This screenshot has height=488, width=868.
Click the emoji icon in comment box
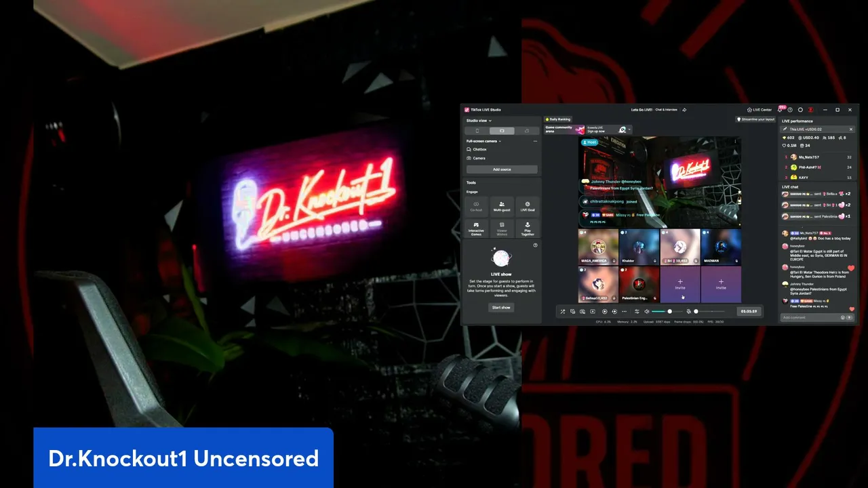coord(843,317)
